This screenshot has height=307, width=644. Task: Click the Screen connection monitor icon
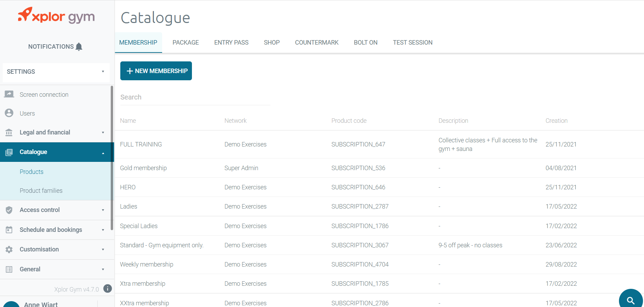[x=9, y=94]
